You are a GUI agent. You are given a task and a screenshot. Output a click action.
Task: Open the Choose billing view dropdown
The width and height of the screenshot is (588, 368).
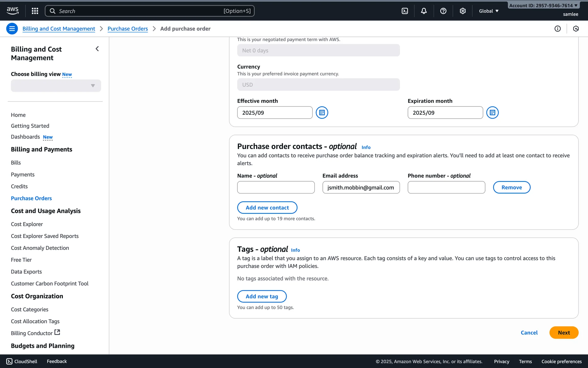56,86
